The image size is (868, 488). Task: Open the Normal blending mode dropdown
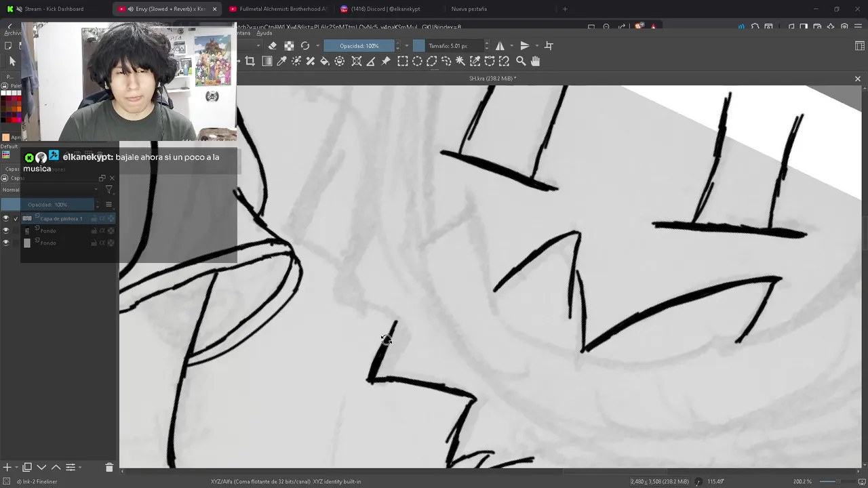[x=50, y=190]
